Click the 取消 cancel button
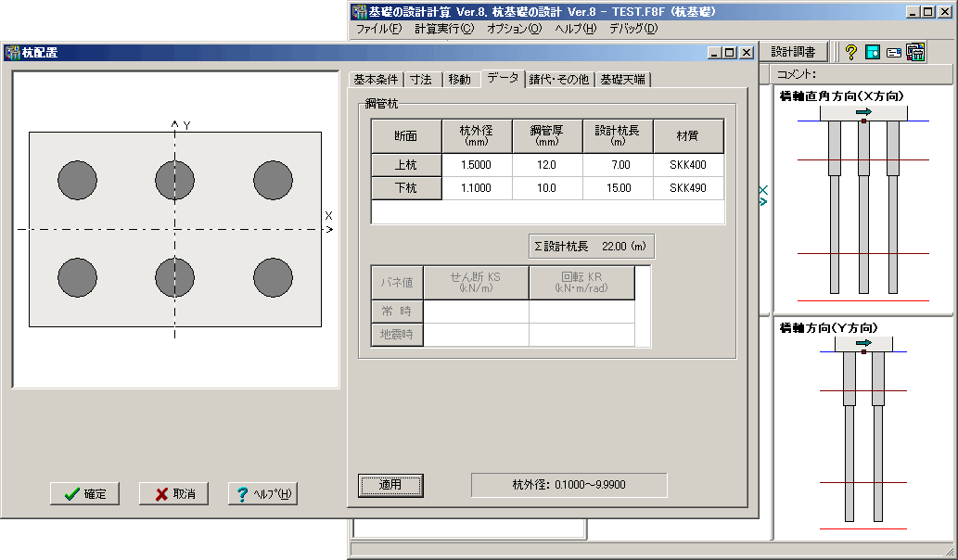 (x=173, y=493)
